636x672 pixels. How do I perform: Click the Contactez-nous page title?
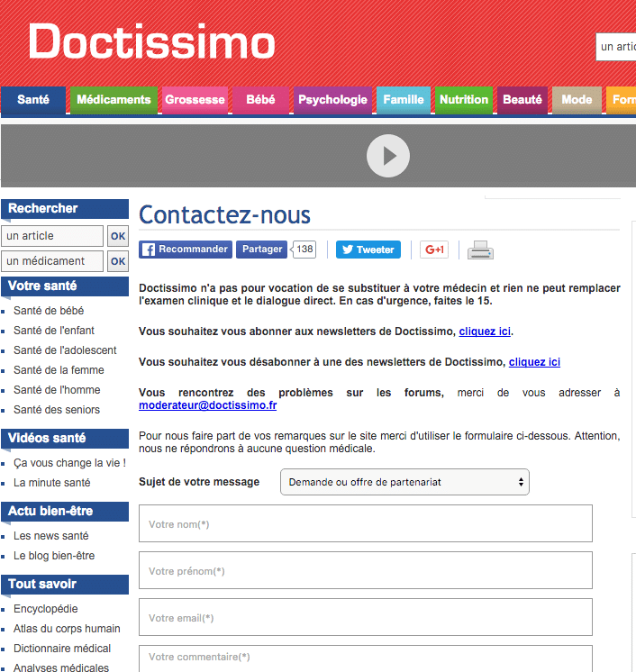[224, 214]
